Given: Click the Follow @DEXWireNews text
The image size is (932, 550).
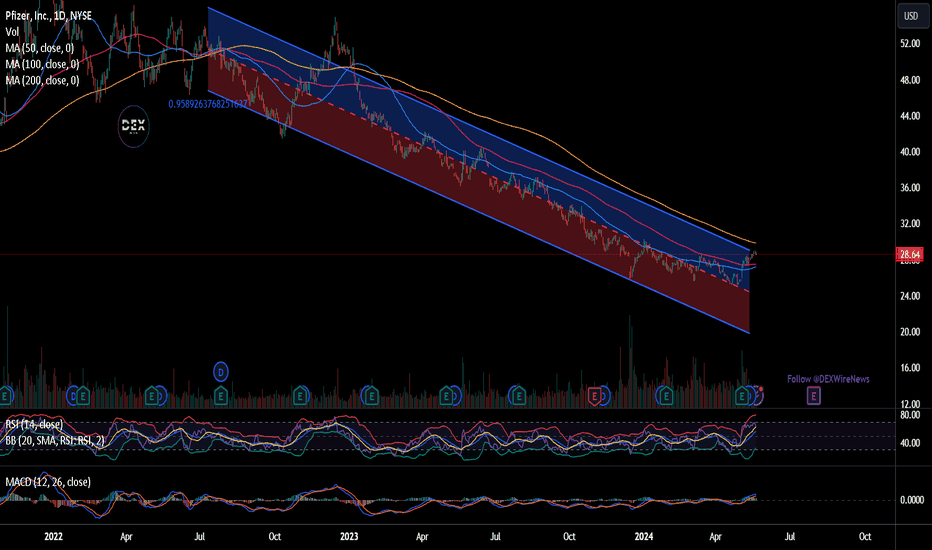Looking at the screenshot, I should 828,379.
